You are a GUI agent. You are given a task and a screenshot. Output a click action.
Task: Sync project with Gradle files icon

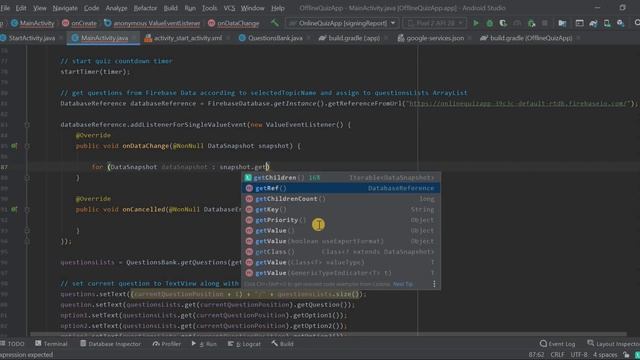[593, 23]
